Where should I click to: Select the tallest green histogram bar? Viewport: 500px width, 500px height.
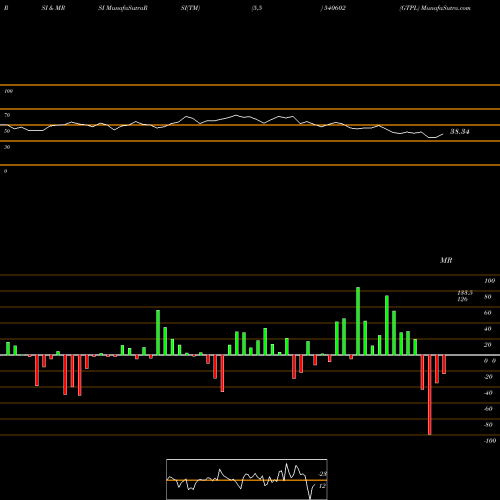[x=358, y=321]
